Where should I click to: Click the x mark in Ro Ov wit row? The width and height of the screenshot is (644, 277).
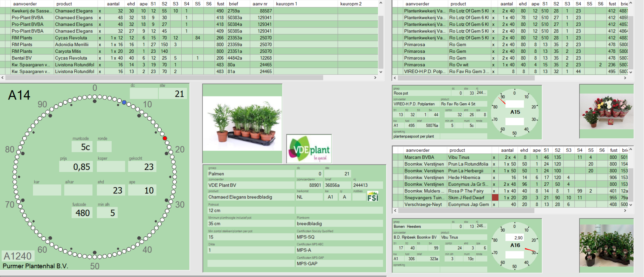click(493, 65)
